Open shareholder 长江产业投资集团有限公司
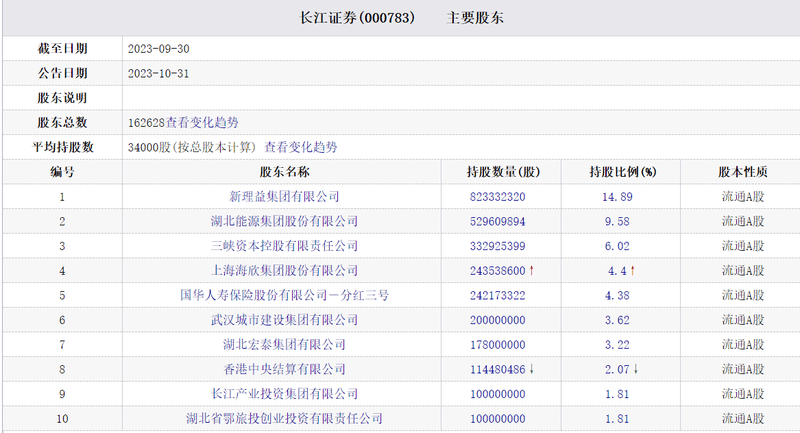This screenshot has width=800, height=433. (284, 394)
